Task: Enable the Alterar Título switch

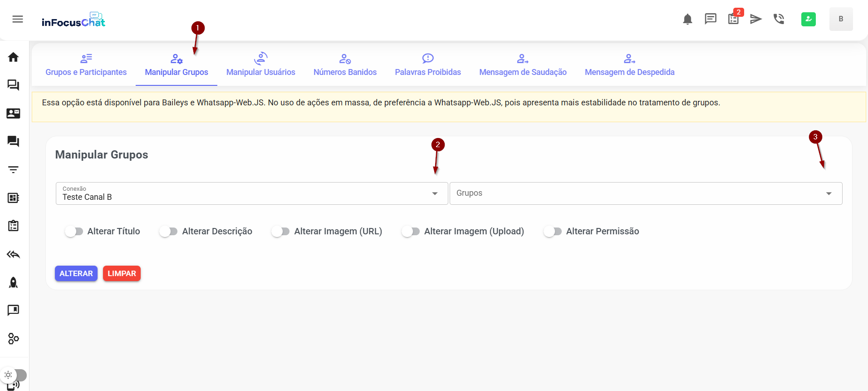Action: point(74,232)
